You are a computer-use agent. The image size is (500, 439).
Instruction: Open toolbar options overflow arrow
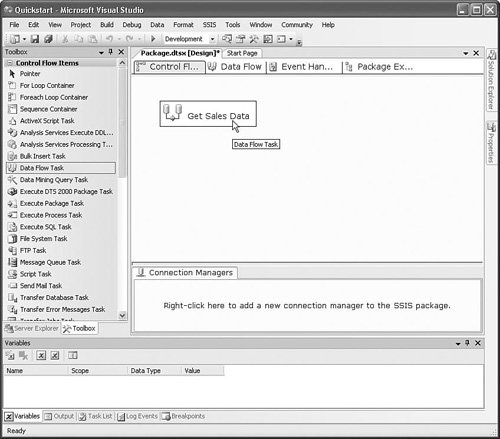[x=299, y=42]
